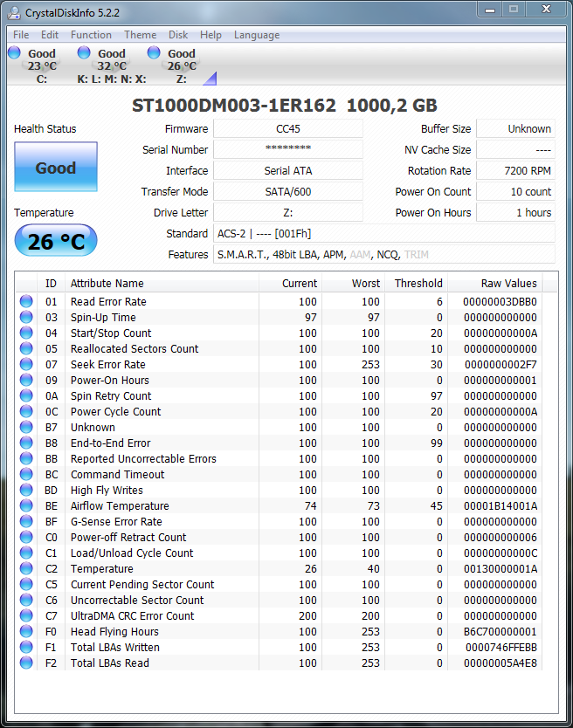Screen dimensions: 573x728
Task: Click status orb for C2 Temperature row
Action: 26,569
